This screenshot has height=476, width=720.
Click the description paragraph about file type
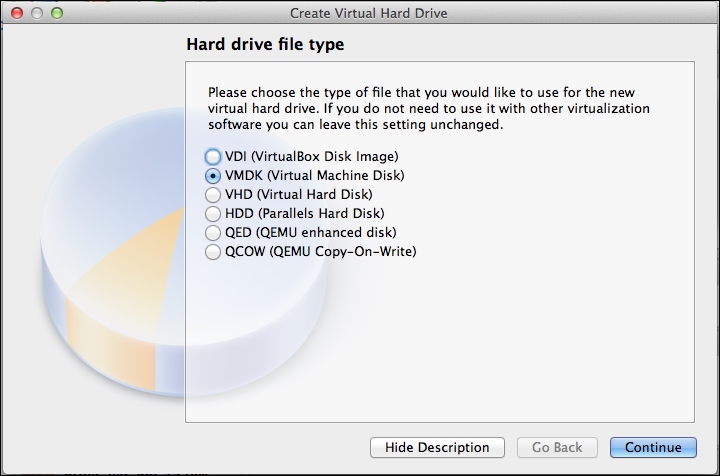point(428,108)
